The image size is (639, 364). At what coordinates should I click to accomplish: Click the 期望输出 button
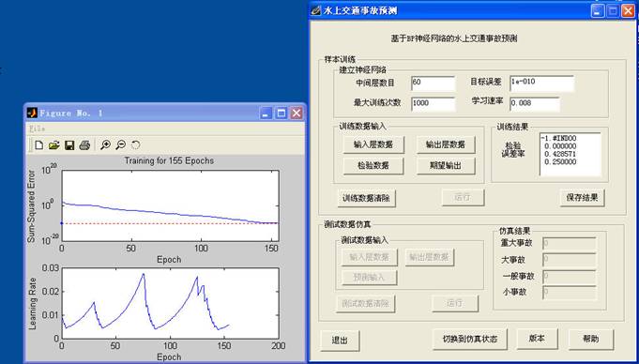pos(446,166)
